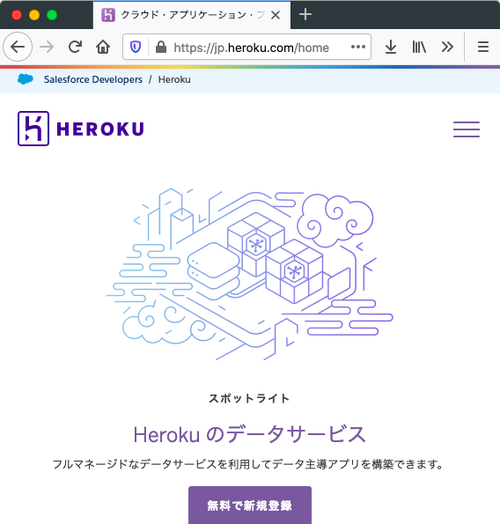Viewport: 500px width, 524px height.
Task: Go back to the previous page
Action: pyautogui.click(x=18, y=47)
